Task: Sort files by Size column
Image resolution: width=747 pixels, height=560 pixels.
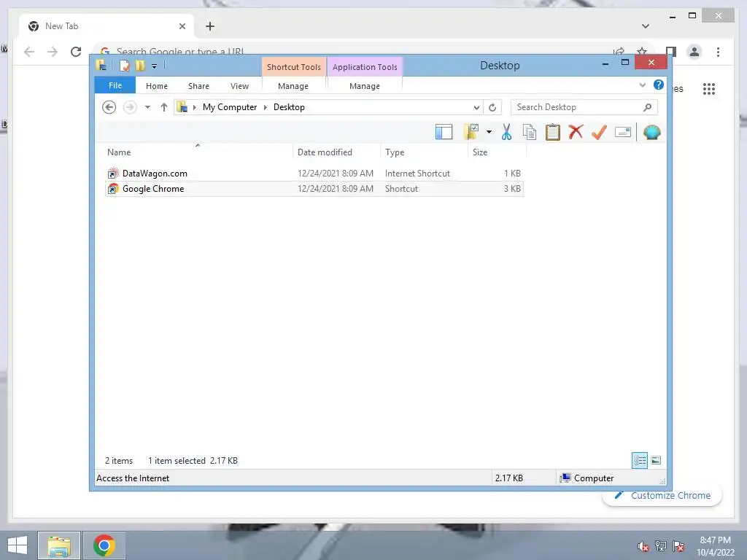Action: point(497,152)
